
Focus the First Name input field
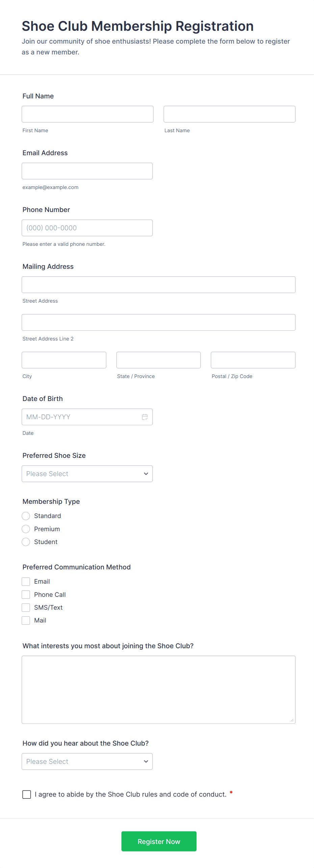87,114
